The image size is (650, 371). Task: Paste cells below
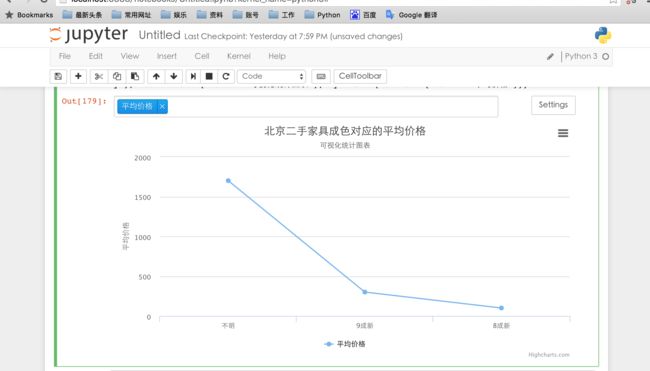(x=135, y=76)
